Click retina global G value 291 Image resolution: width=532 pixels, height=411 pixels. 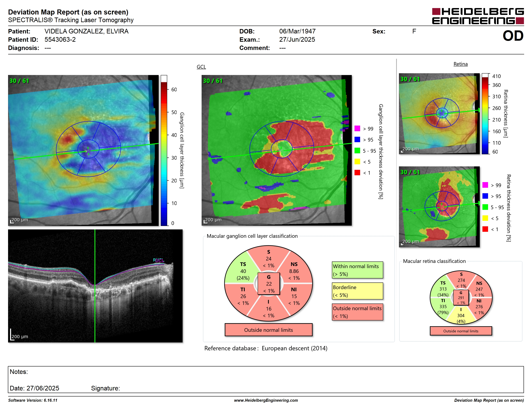(461, 298)
